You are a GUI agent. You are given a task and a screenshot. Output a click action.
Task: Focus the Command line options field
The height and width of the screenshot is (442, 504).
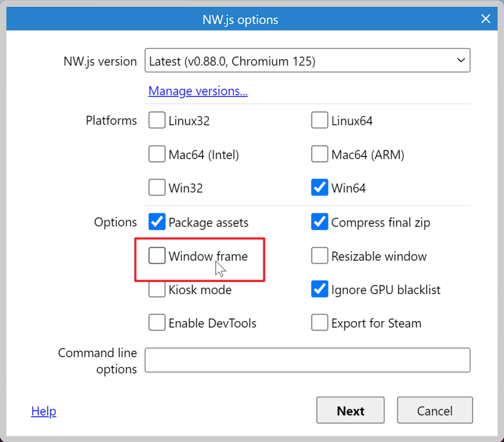307,360
